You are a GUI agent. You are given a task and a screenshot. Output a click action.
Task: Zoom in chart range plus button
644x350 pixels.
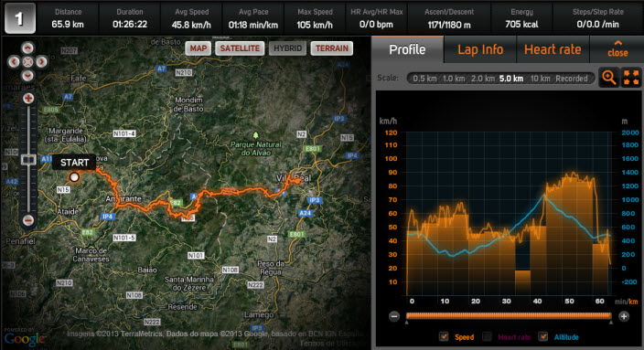624,316
